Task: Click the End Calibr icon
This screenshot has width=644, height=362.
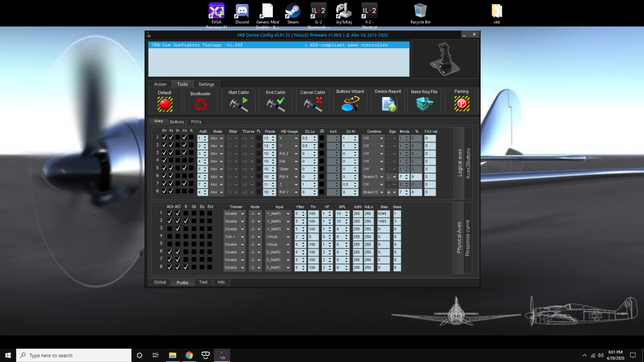Action: point(276,104)
